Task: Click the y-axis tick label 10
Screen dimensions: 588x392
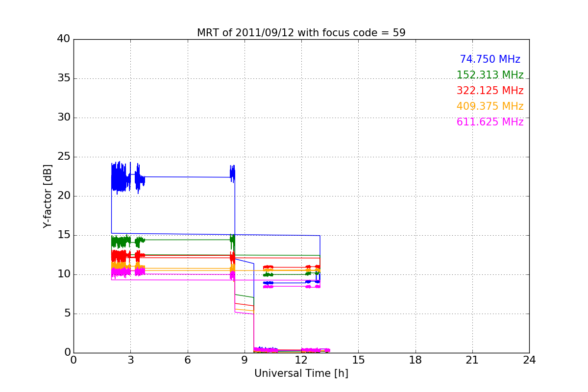Action: point(64,274)
